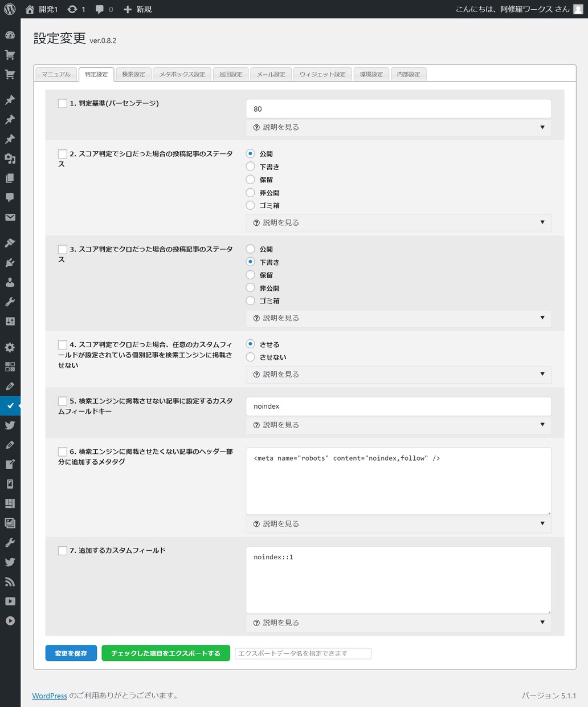This screenshot has width=588, height=707.
Task: Open the Media camera-music icon
Action: (x=10, y=159)
